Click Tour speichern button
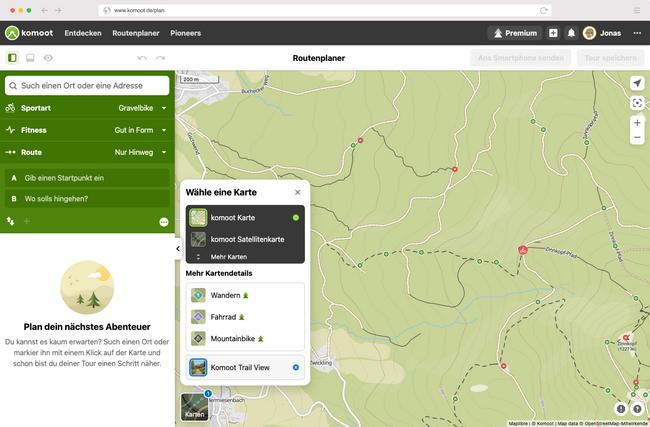The height and width of the screenshot is (427, 650). click(x=611, y=58)
